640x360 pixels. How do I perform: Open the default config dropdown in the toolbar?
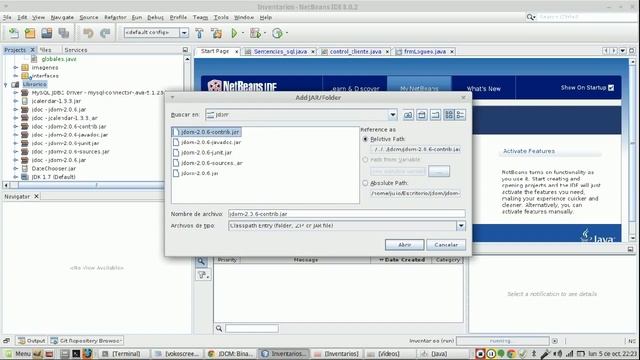[x=184, y=33]
